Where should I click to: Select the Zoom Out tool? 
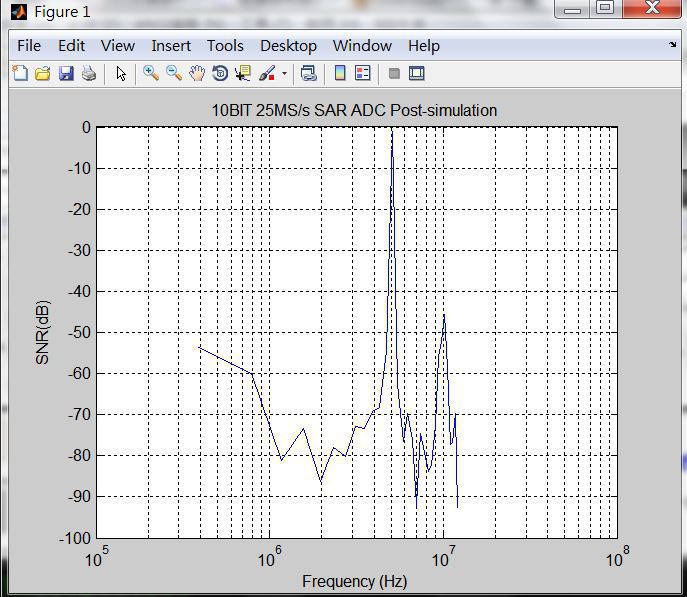click(174, 73)
